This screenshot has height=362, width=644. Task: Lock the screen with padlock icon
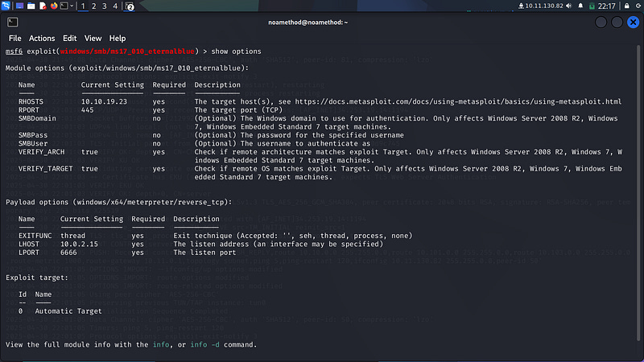click(x=627, y=6)
